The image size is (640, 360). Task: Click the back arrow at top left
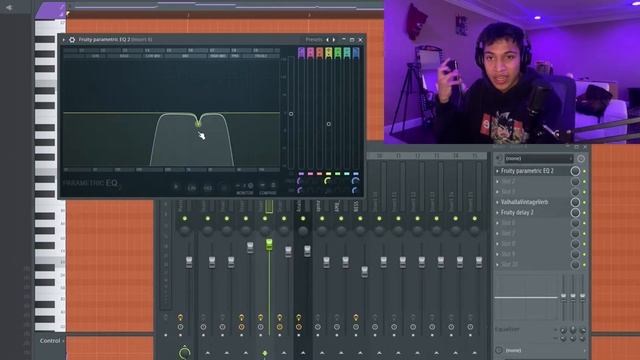(9, 7)
